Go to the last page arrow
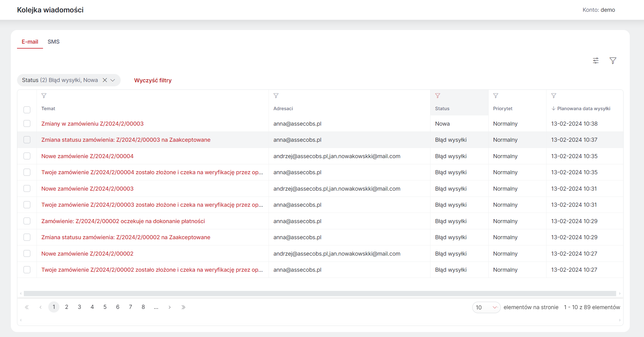The width and height of the screenshot is (644, 337). (x=183, y=307)
